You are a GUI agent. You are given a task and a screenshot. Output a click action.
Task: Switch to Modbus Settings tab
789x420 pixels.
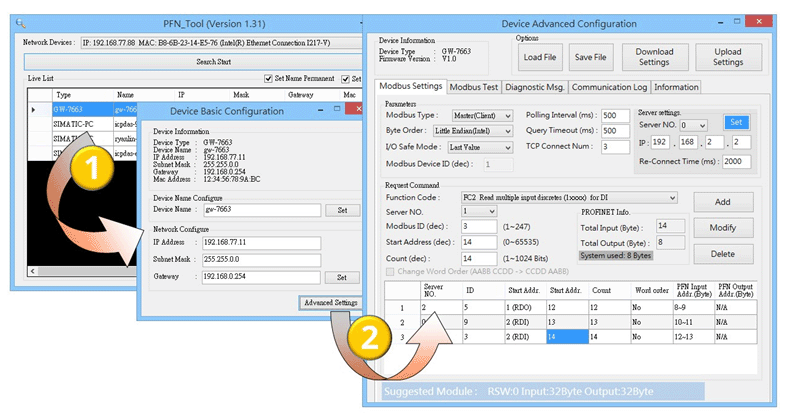(411, 86)
